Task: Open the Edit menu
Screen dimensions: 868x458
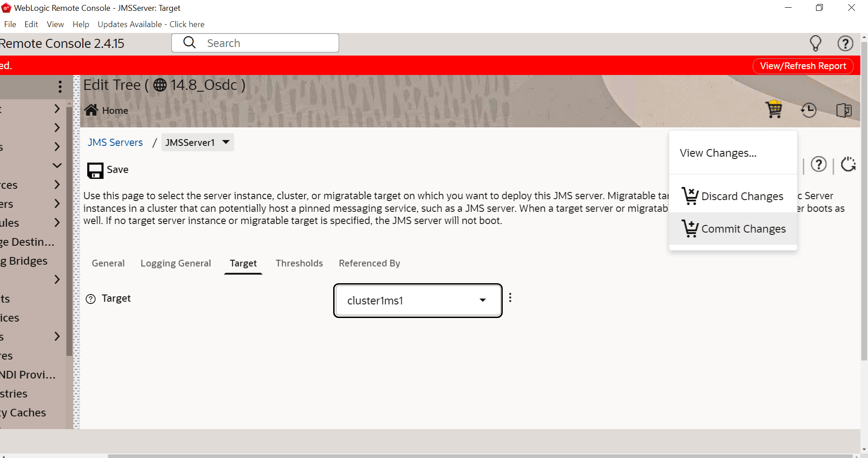Action: point(31,24)
